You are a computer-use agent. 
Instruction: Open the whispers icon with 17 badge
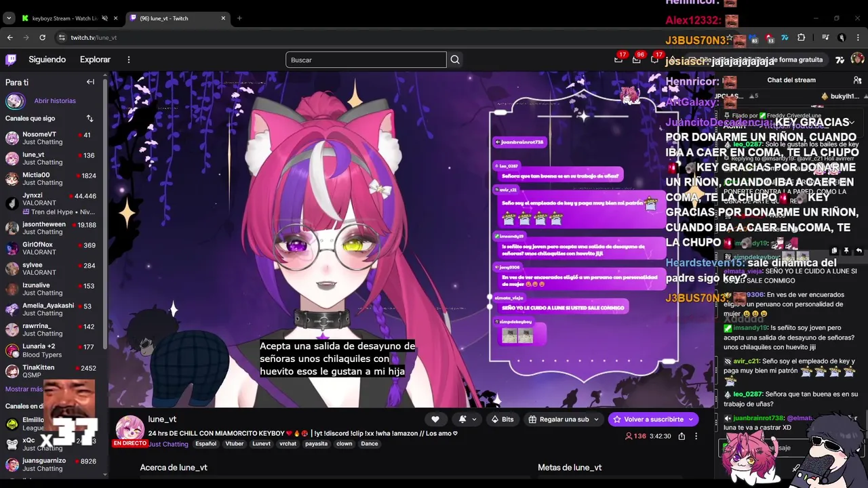[x=654, y=60]
